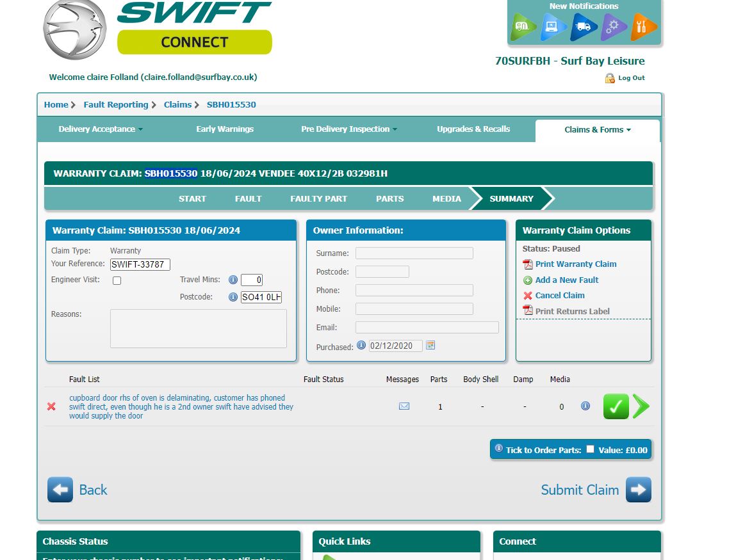Viewport: 736px width, 560px height.
Task: Click the SO41 0LH postcode input field
Action: [261, 297]
